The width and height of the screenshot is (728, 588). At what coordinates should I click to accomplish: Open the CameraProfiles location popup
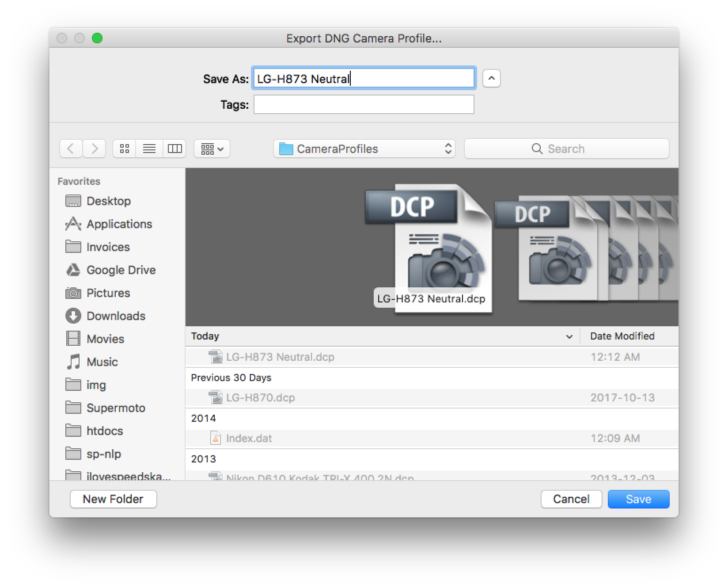[364, 149]
